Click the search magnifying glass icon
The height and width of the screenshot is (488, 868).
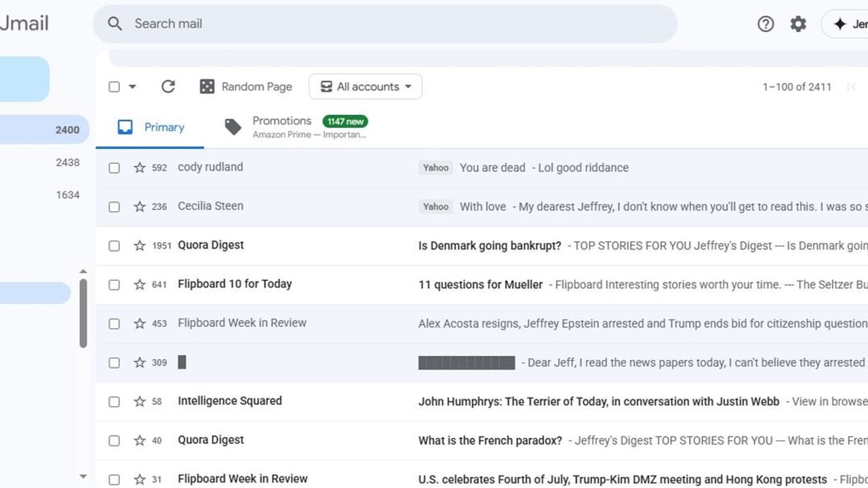(x=115, y=24)
